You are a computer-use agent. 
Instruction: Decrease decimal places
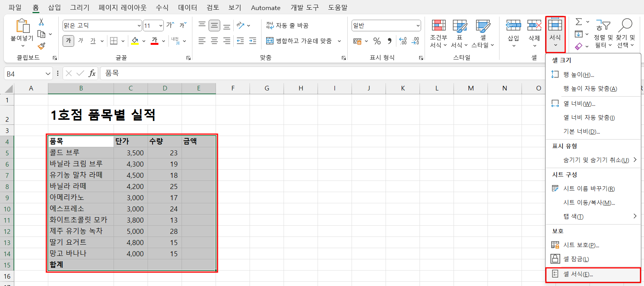point(415,41)
